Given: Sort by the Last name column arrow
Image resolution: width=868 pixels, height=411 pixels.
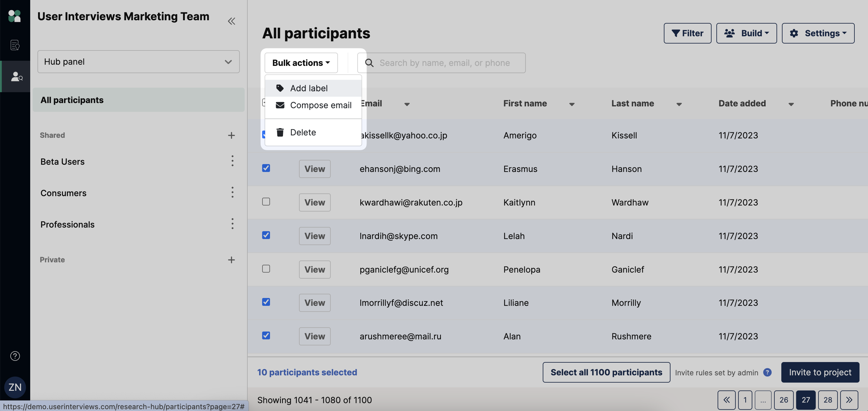Looking at the screenshot, I should [x=679, y=104].
